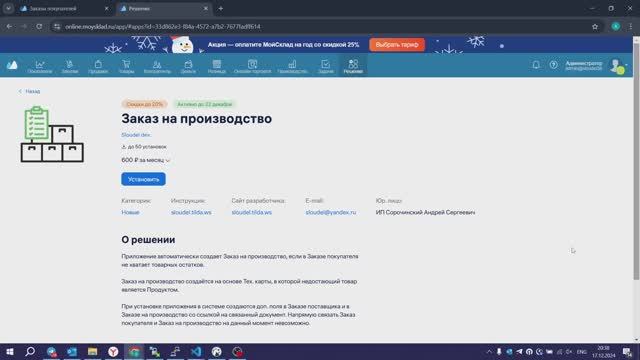Image resolution: width=640 pixels, height=360 pixels.
Task: Open the Продажи section
Action: (98, 67)
